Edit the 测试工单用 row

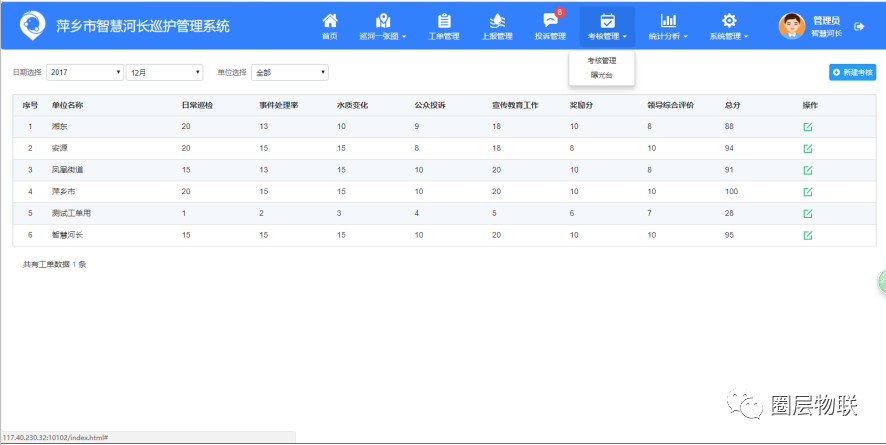pos(808,213)
